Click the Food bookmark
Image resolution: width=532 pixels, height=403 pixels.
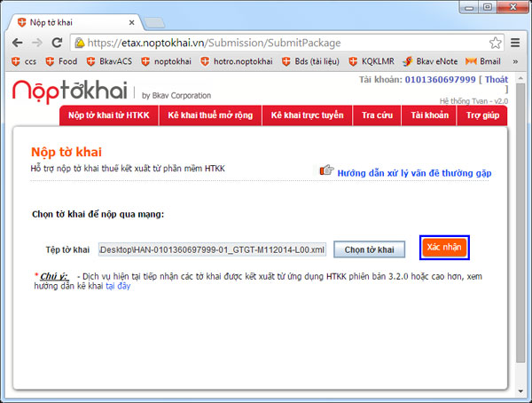point(61,61)
